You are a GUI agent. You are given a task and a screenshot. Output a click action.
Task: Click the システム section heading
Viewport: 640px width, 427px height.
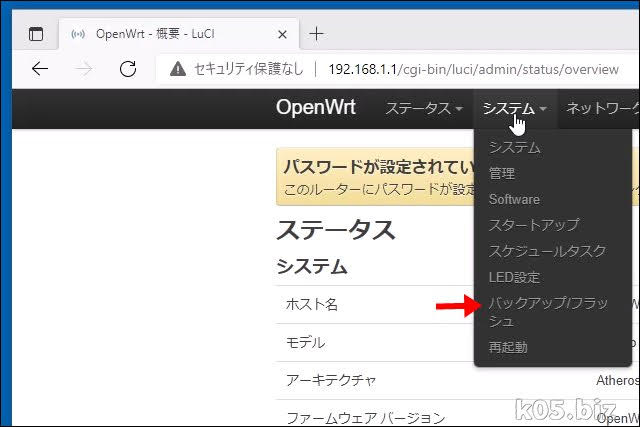(x=312, y=267)
